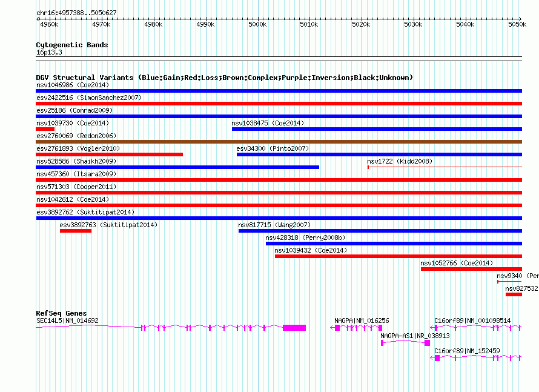
Task: Click the short red esv3892763 bar
Action: (76, 231)
